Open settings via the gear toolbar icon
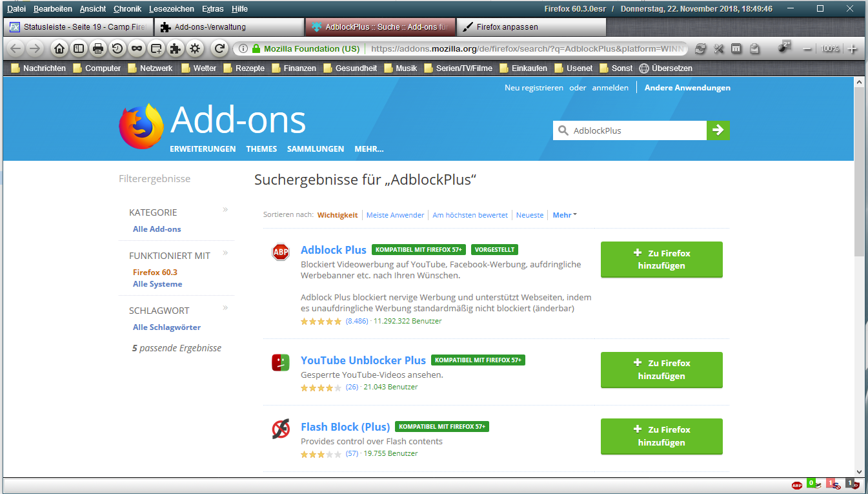 (x=195, y=48)
